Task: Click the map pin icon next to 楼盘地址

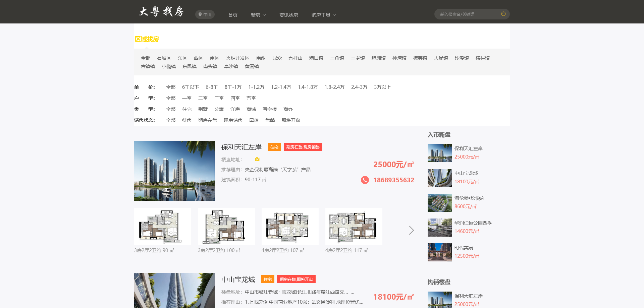Action: (x=257, y=159)
